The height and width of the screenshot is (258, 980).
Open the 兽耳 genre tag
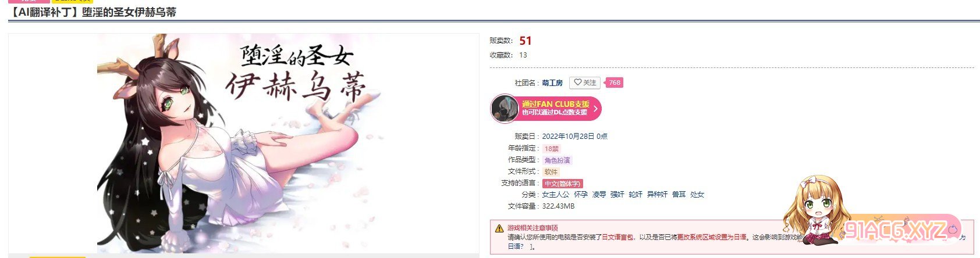coord(679,195)
